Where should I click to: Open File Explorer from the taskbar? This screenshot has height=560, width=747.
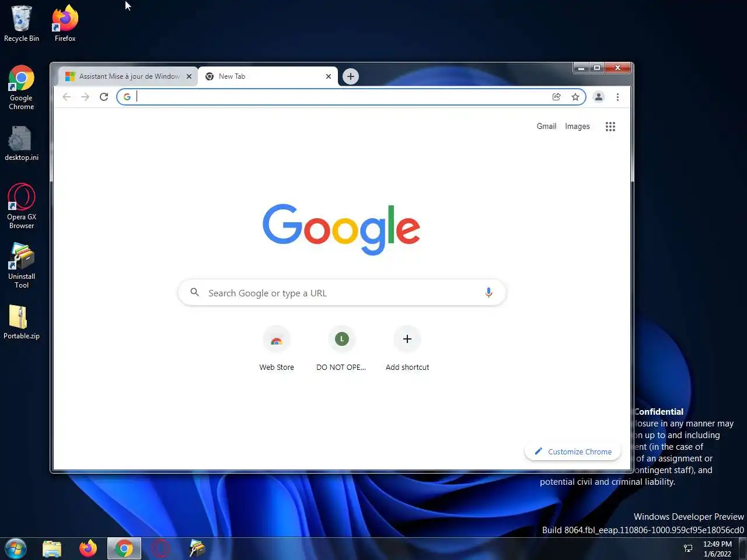(52, 548)
